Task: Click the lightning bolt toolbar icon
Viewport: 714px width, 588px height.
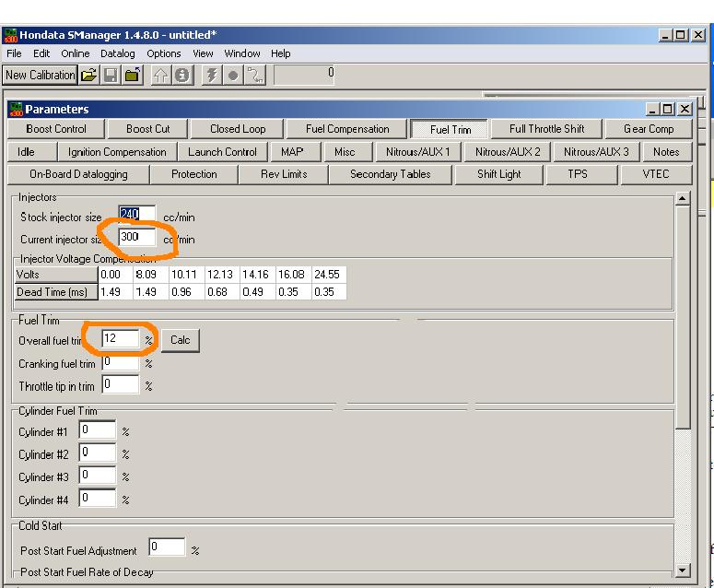Action: click(x=212, y=76)
